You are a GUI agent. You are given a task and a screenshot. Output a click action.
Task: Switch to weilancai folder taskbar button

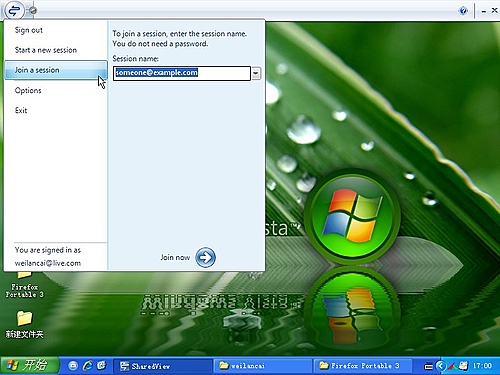pyautogui.click(x=262, y=366)
